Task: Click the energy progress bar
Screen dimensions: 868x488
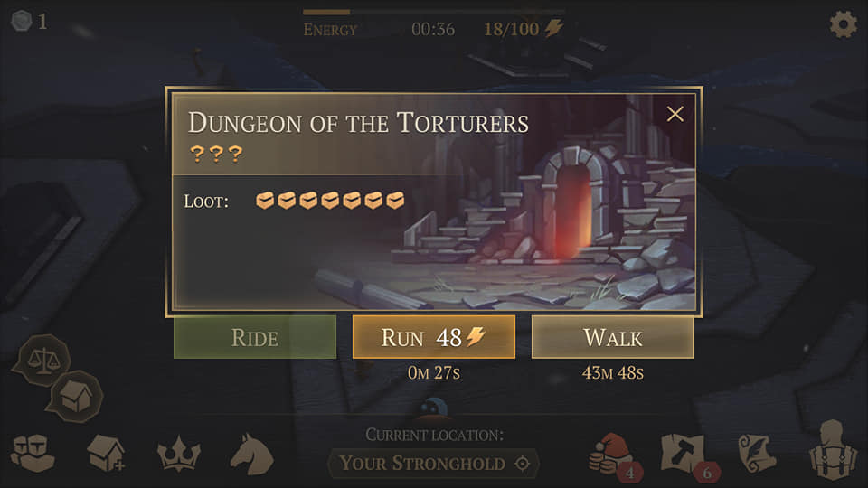Action: (x=433, y=12)
